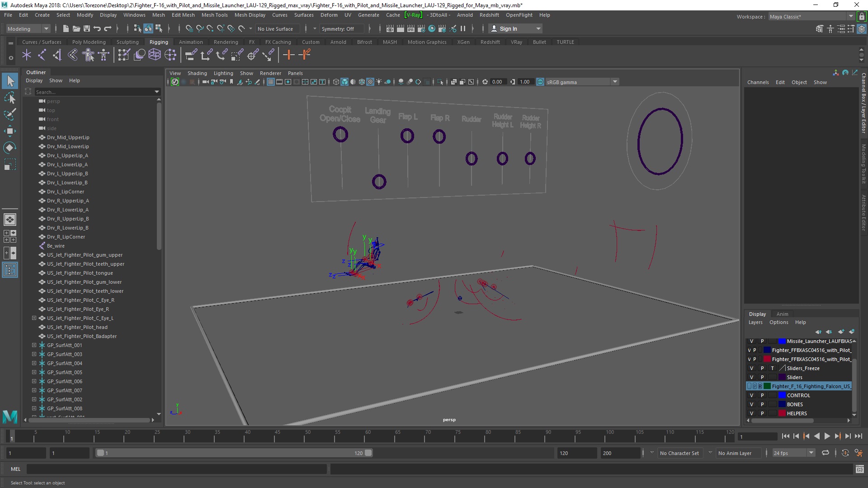
Task: Toggle visibility V of Sliders_Freeze layer
Action: [751, 368]
